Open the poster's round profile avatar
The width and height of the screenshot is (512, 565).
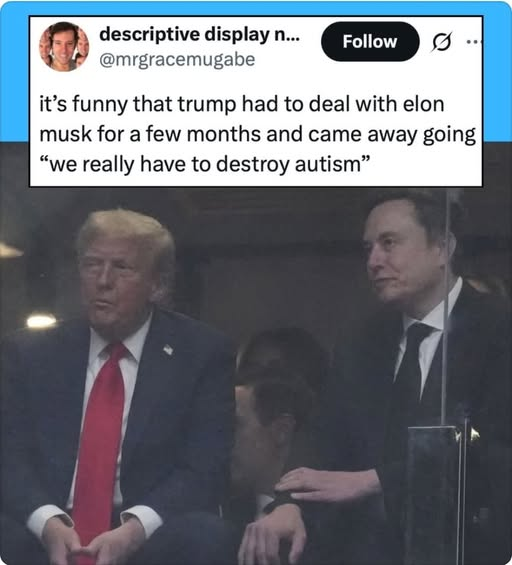64,46
